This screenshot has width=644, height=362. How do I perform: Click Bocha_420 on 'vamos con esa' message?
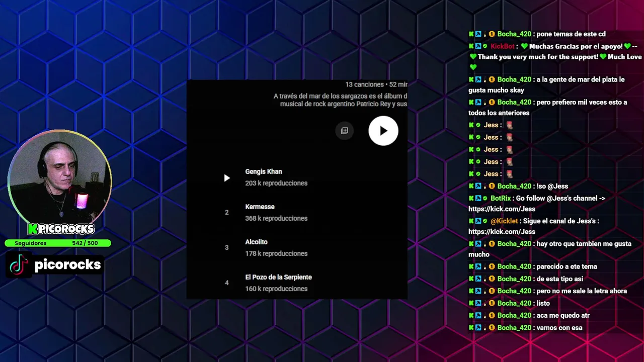[x=514, y=328]
